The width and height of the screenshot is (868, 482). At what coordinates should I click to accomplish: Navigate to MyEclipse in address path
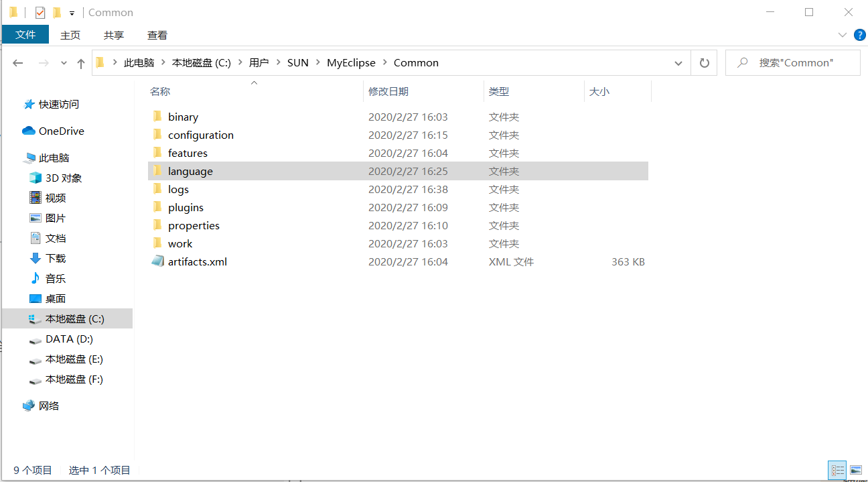click(x=351, y=62)
